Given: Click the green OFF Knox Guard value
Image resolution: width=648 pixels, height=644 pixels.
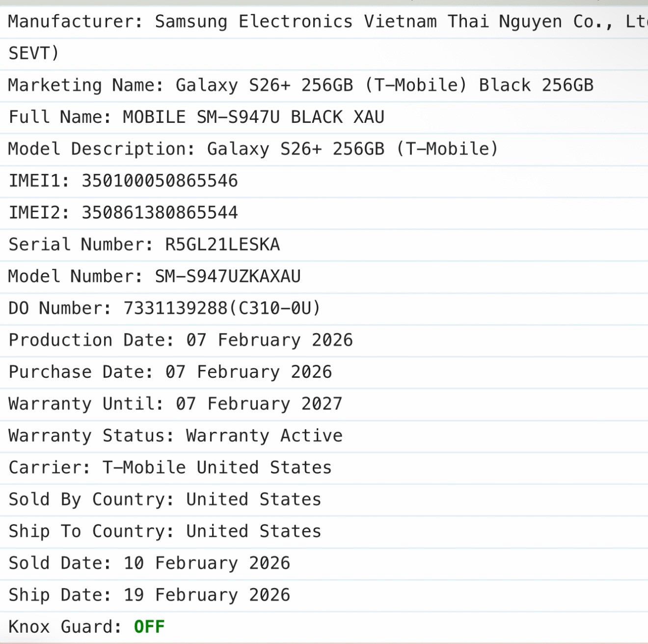Looking at the screenshot, I should click(x=149, y=627).
